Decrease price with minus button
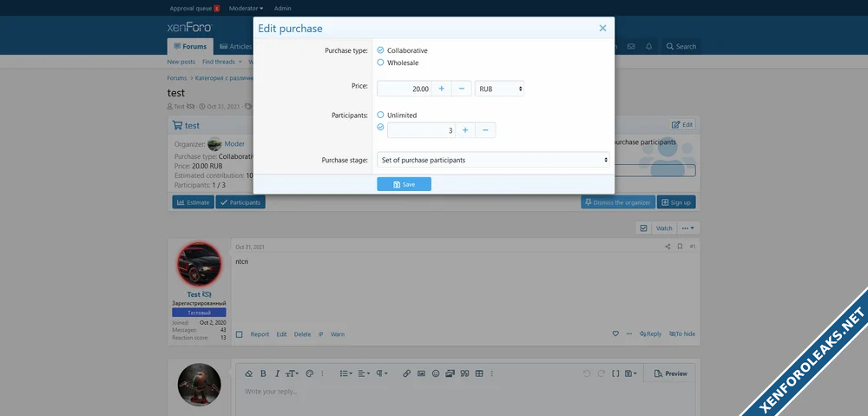Viewport: 868px width, 416px height. coord(462,89)
